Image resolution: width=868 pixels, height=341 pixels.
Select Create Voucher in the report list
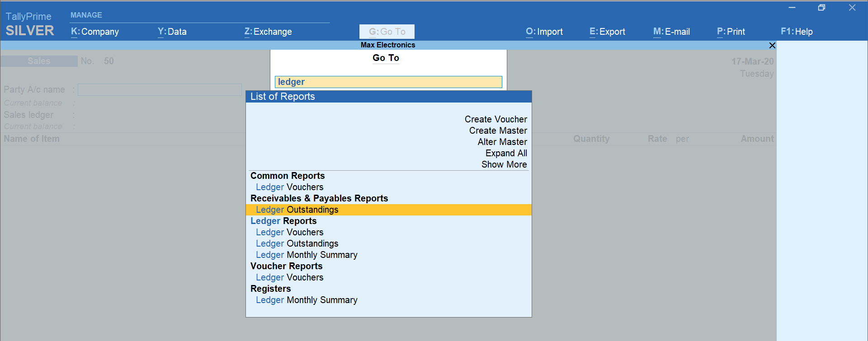495,119
